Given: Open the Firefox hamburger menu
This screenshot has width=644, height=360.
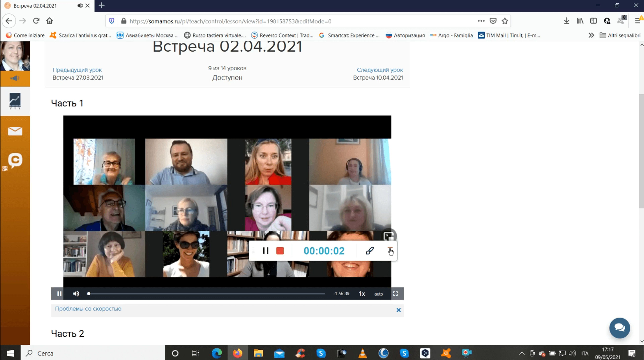Looking at the screenshot, I should tap(637, 21).
